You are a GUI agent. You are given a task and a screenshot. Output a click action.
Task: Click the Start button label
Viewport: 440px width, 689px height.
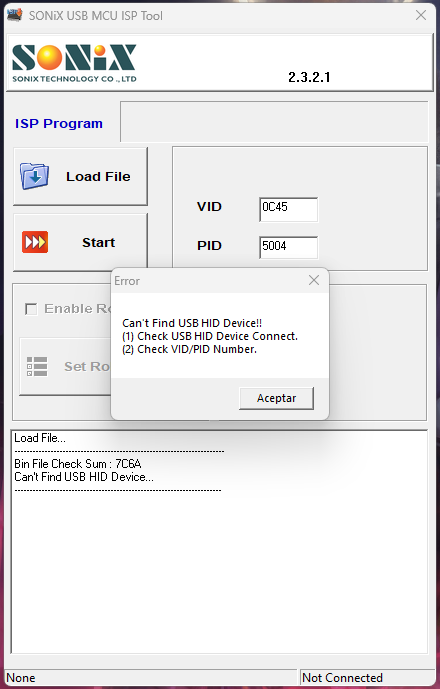pyautogui.click(x=98, y=243)
